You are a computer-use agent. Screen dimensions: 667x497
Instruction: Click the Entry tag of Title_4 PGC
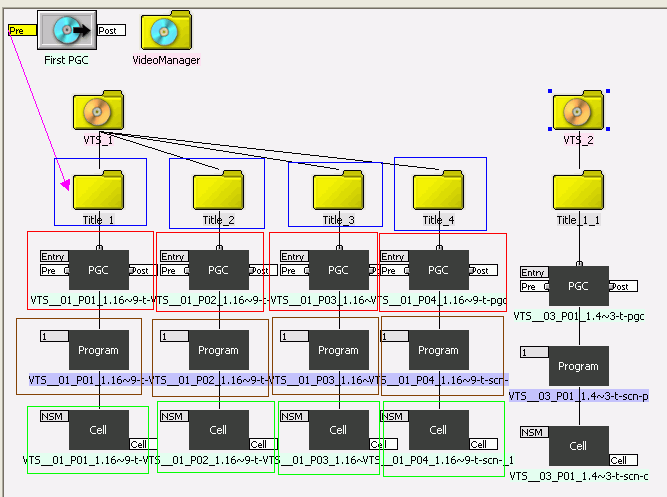[394, 257]
